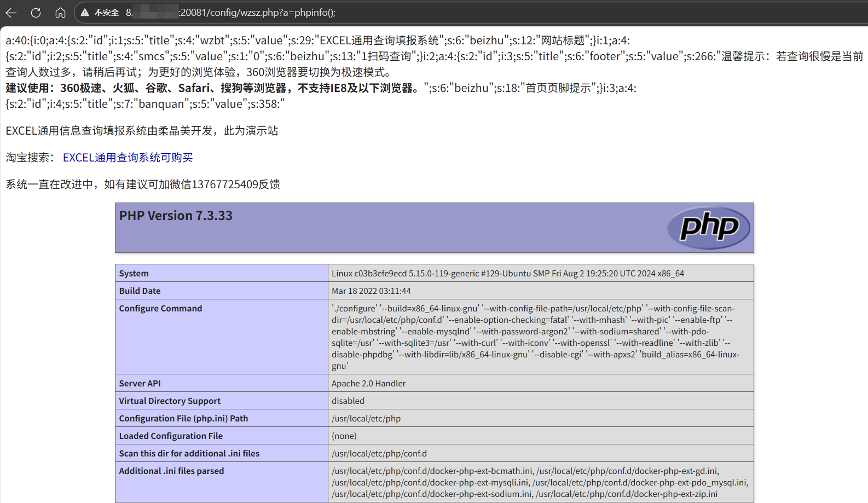Select the Server API row label
The height and width of the screenshot is (503, 868).
140,383
